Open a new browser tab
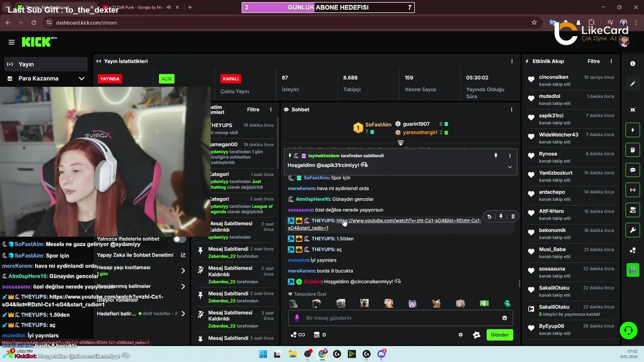644x362 pixels. [190, 8]
